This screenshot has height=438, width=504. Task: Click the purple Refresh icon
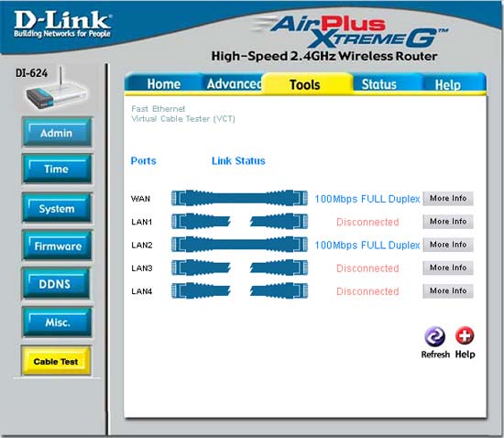[x=434, y=336]
